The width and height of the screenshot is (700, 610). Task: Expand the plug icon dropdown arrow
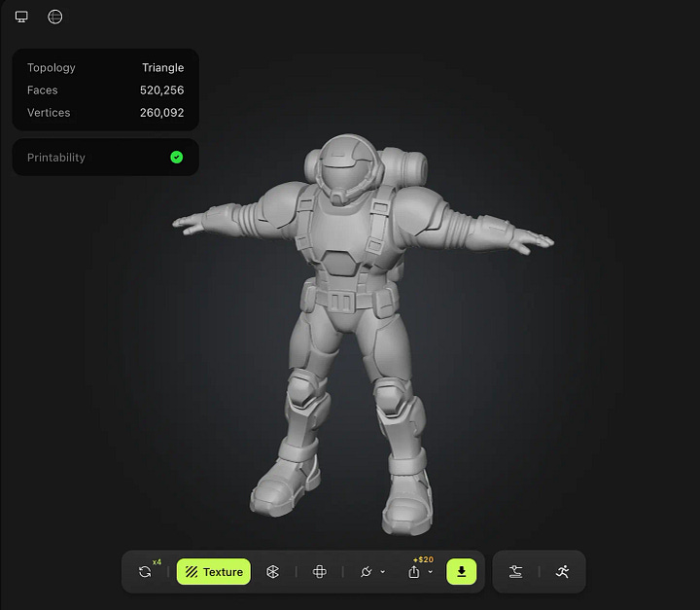point(383,571)
